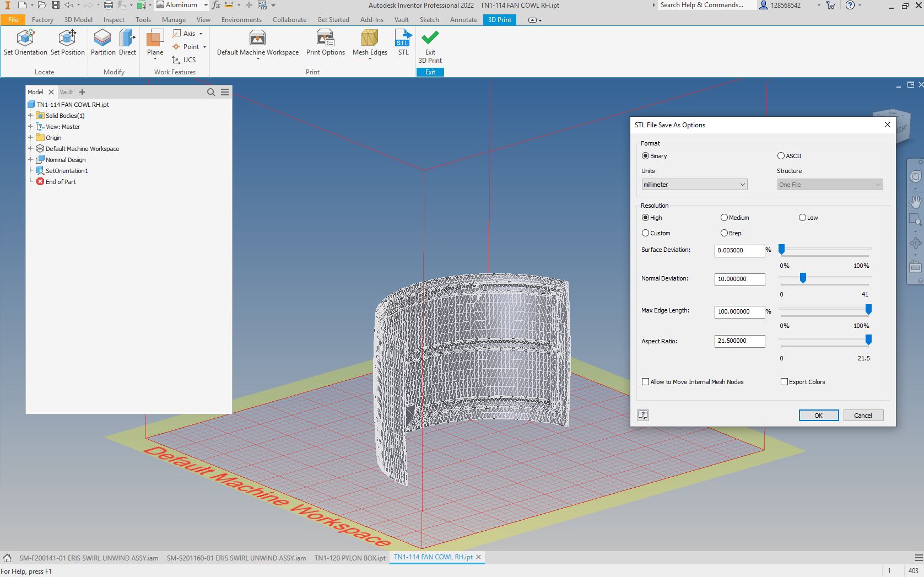Click the browser search magnifier icon
This screenshot has width=924, height=577.
coord(211,92)
